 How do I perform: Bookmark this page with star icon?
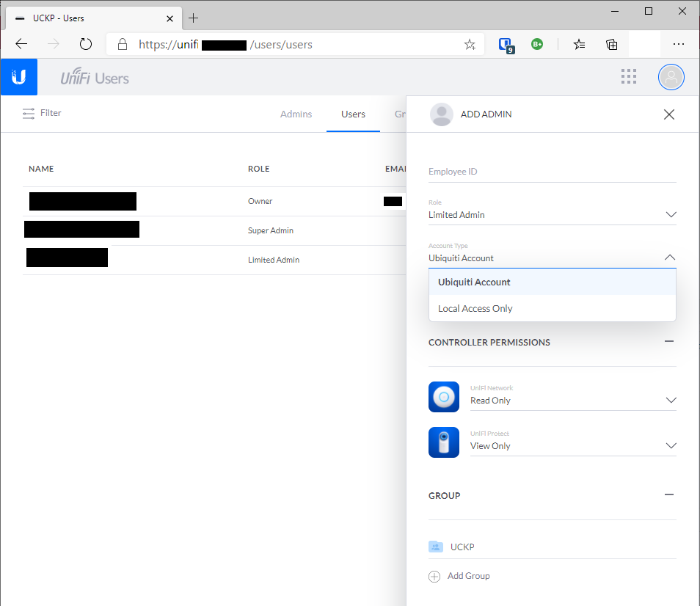point(470,44)
